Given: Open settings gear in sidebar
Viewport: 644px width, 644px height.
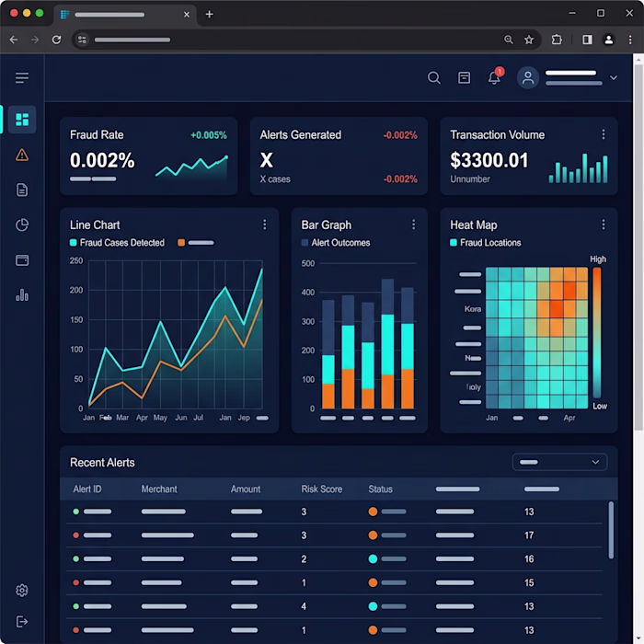Looking at the screenshot, I should (22, 591).
